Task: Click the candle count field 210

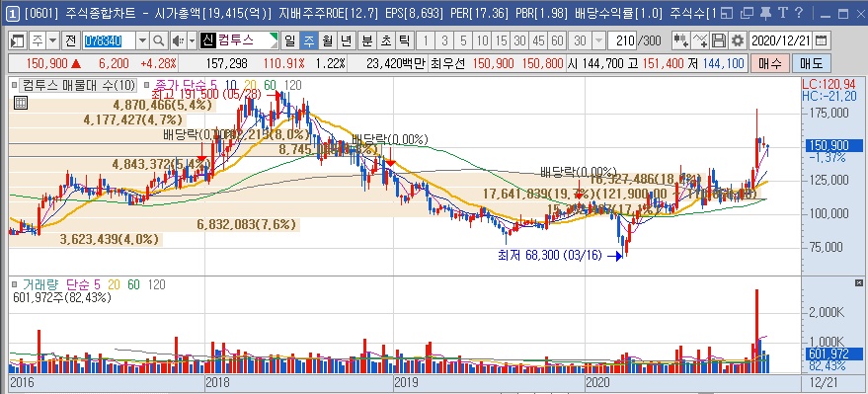Action: click(623, 40)
